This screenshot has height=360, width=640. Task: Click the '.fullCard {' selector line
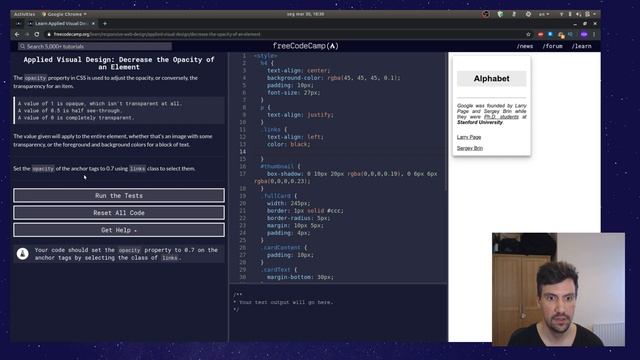pos(279,196)
